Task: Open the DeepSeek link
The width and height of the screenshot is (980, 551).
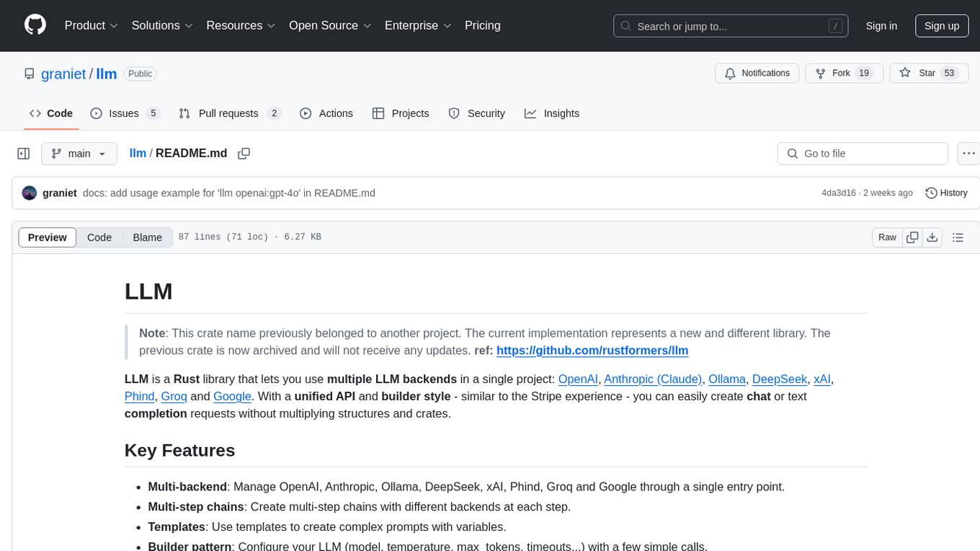Action: tap(780, 379)
